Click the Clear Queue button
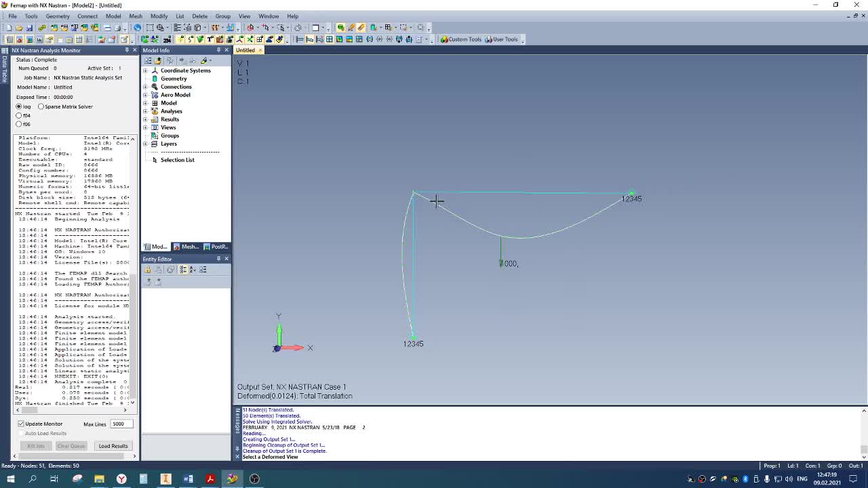868x488 pixels. [71, 446]
